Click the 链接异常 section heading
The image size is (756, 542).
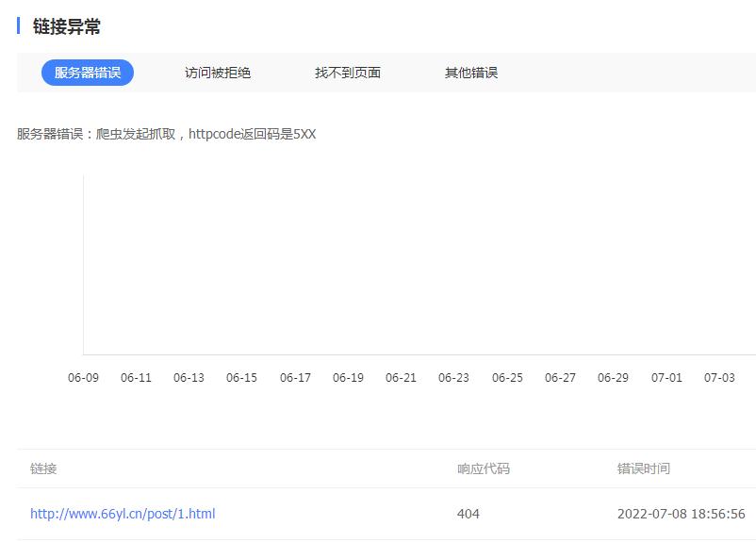[67, 26]
